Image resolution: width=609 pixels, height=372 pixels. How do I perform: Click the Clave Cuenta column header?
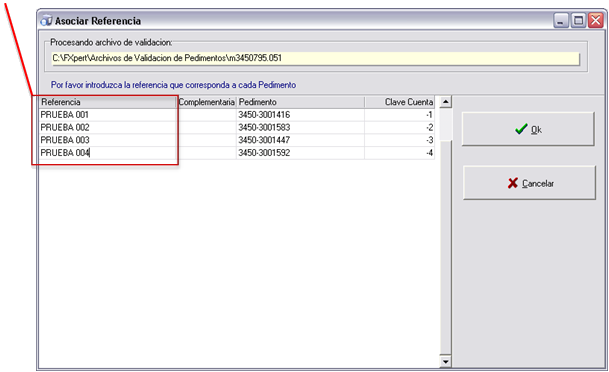point(400,102)
